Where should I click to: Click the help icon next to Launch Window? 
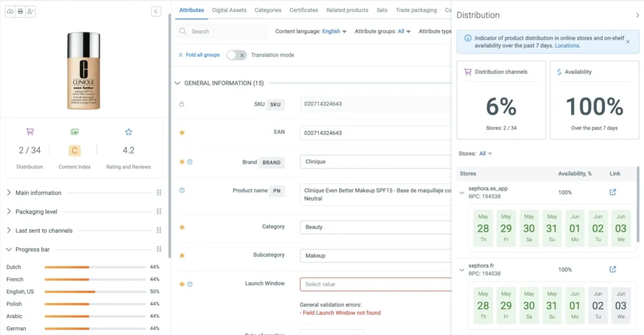(190, 284)
